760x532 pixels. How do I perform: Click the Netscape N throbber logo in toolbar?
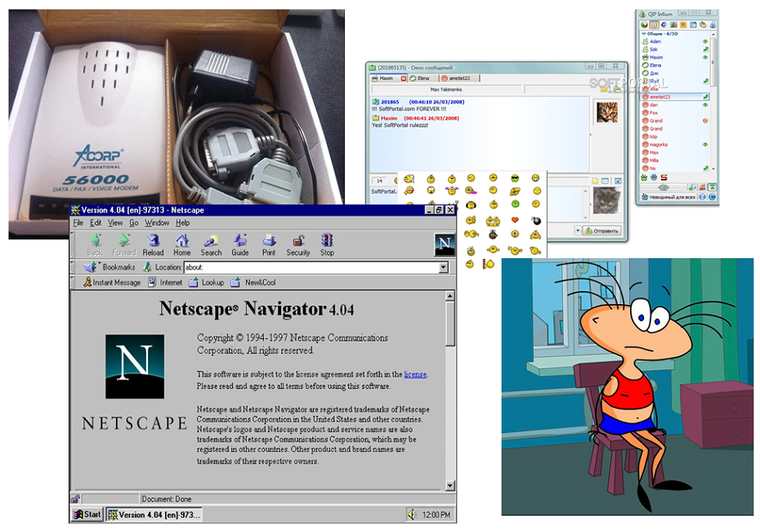[445, 244]
